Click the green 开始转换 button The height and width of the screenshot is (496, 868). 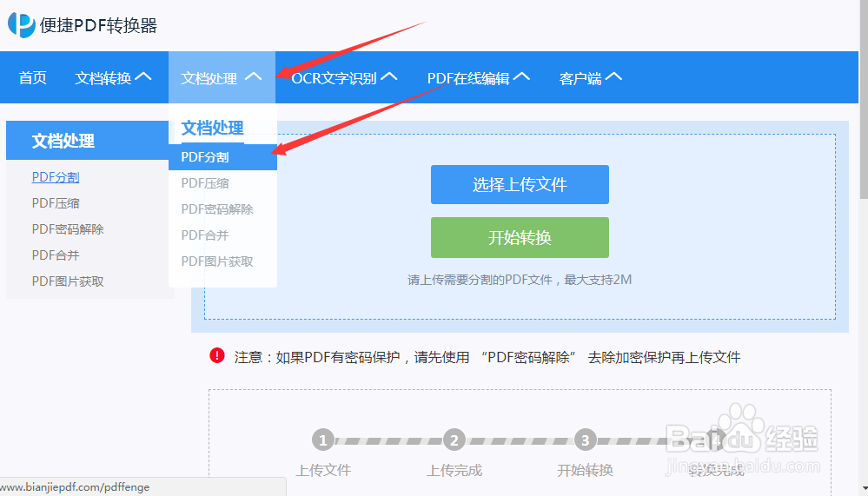(x=520, y=237)
